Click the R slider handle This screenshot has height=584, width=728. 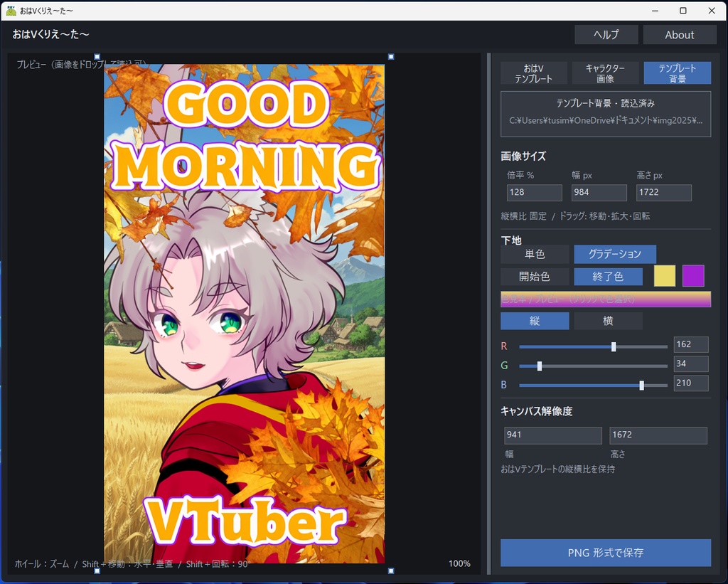pos(614,346)
